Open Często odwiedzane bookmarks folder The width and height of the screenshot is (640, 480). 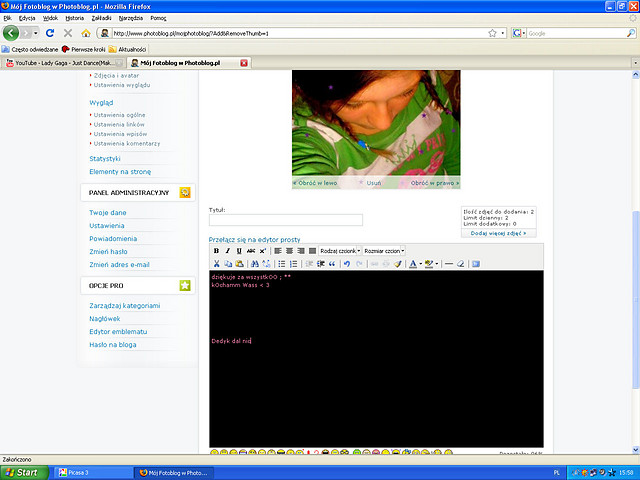point(30,49)
